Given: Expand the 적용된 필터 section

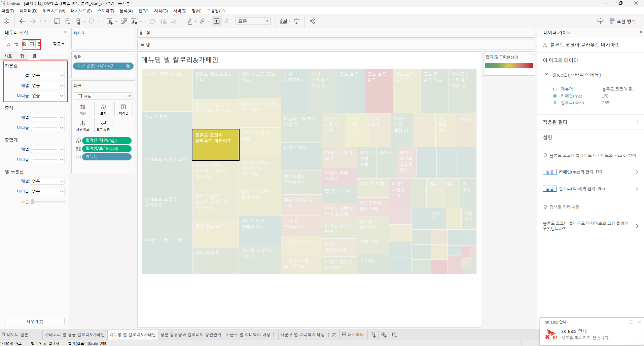Looking at the screenshot, I should (x=638, y=122).
